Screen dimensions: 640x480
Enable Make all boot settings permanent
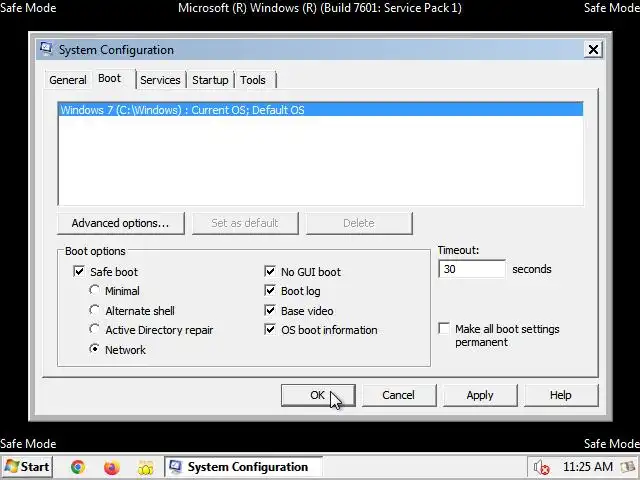(444, 329)
